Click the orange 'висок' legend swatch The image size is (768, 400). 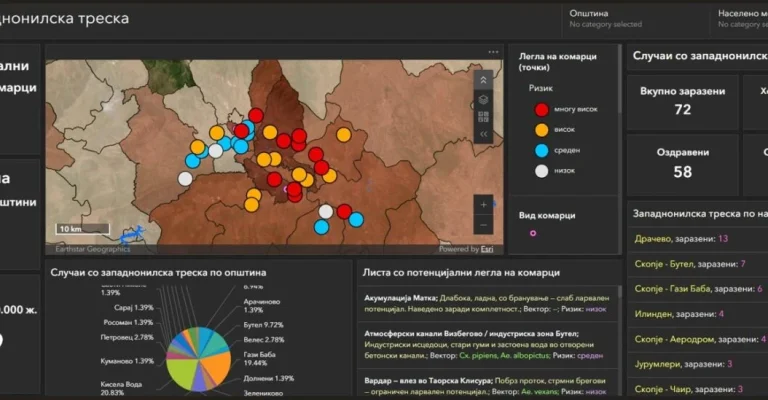pos(541,130)
